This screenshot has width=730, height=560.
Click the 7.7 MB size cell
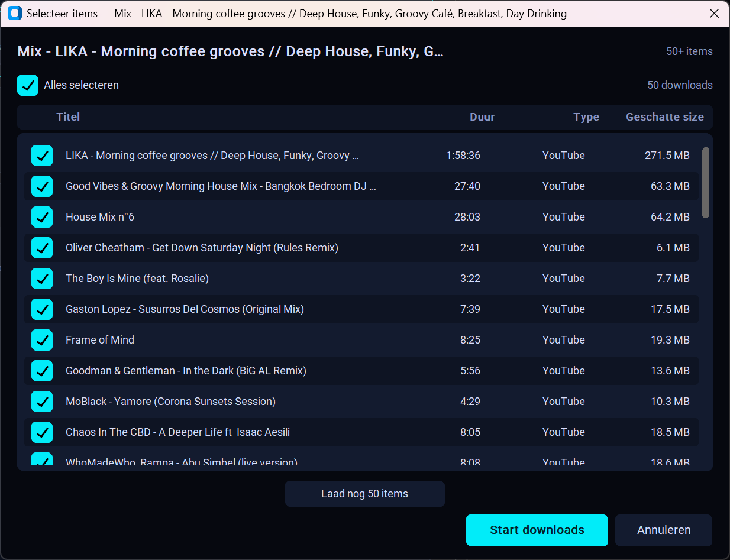point(673,279)
